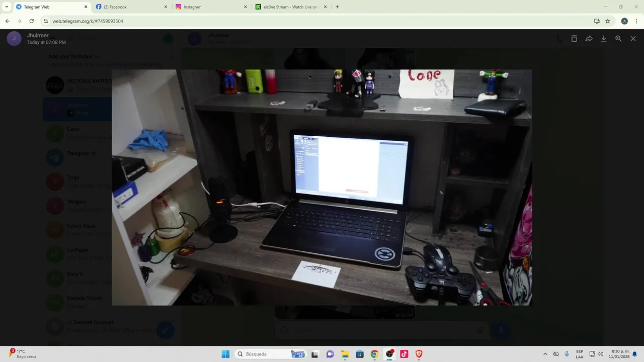
Task: Open the OBS Studio taskbar icon
Action: click(389, 354)
